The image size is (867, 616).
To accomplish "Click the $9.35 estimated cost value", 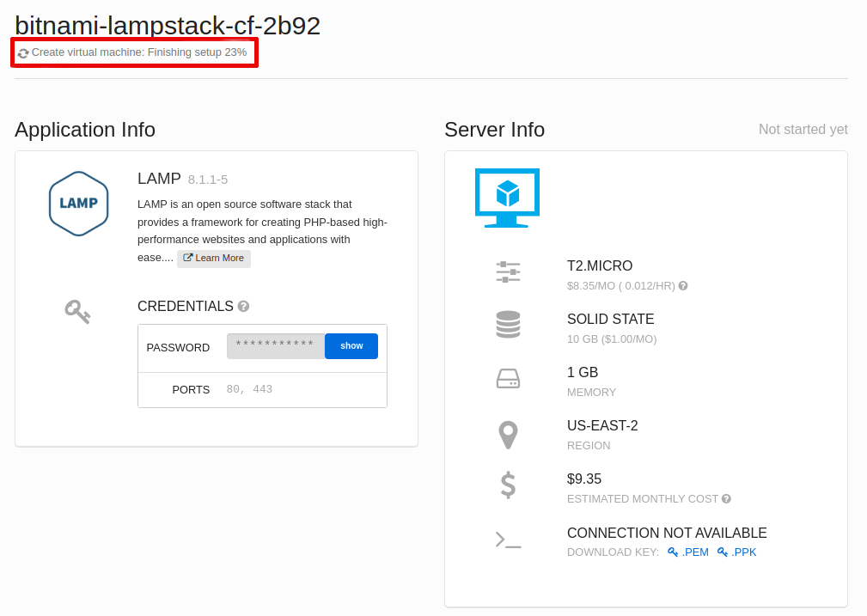I will tap(584, 479).
